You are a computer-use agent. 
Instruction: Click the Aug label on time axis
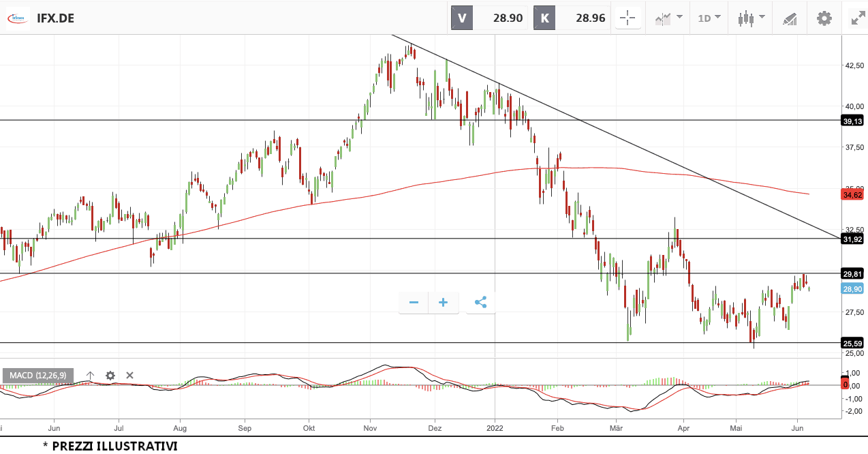click(180, 428)
